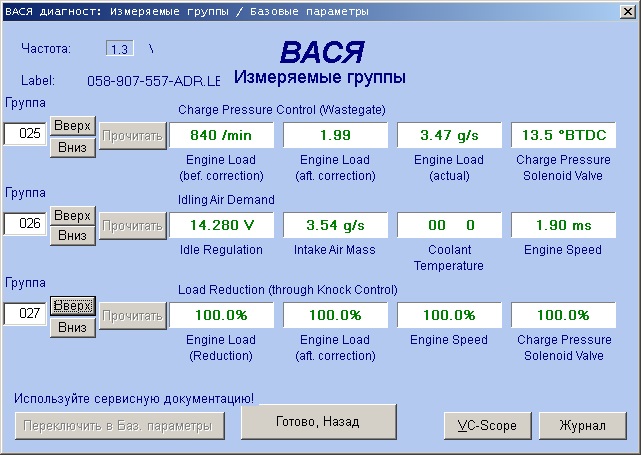Click the Готово, Назад button

coord(319,422)
